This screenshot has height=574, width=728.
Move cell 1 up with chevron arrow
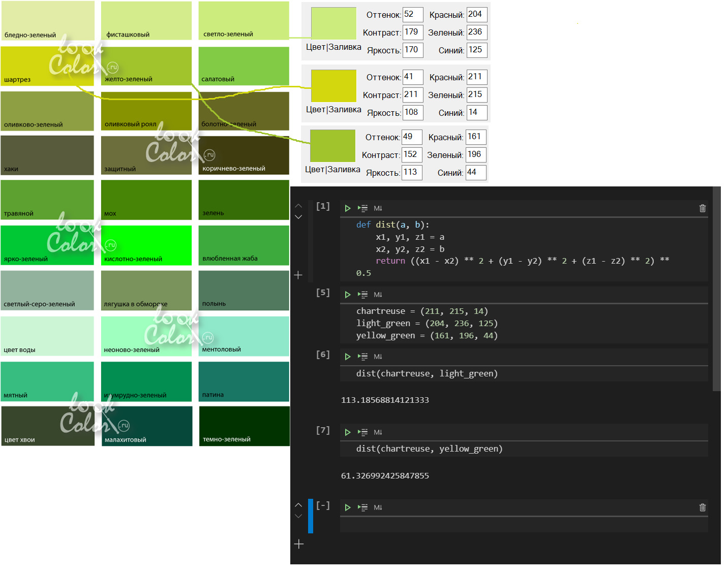coord(298,206)
